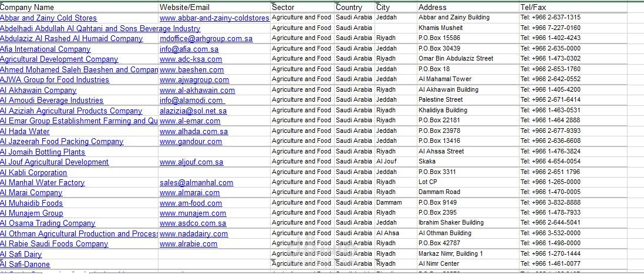Open Abdelhadi Abdullah Al Qahtani company link

[100, 28]
